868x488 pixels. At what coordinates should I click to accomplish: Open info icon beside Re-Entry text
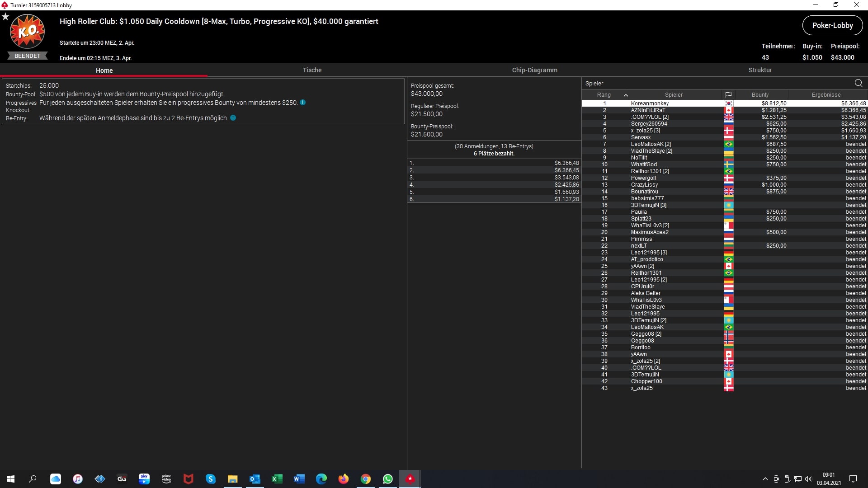click(x=233, y=118)
